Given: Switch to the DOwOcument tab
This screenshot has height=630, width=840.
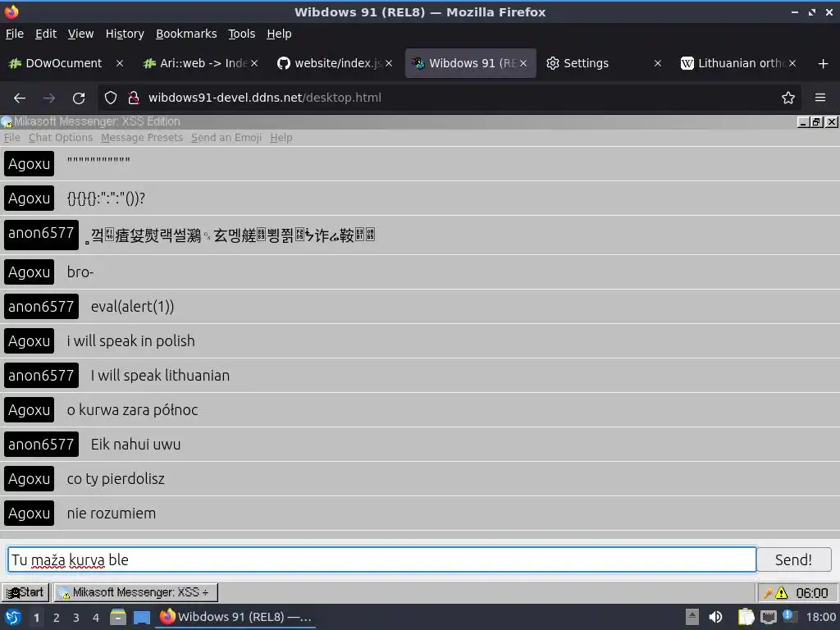Looking at the screenshot, I should (64, 63).
